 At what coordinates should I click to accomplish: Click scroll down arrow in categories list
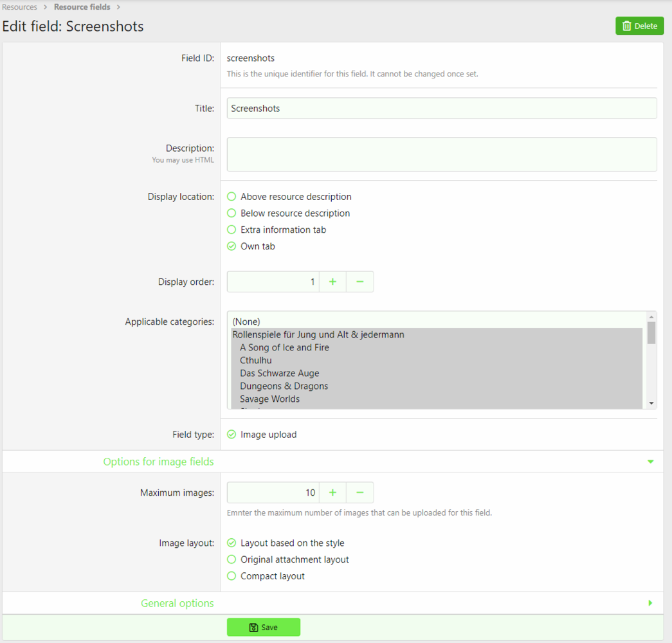[651, 403]
